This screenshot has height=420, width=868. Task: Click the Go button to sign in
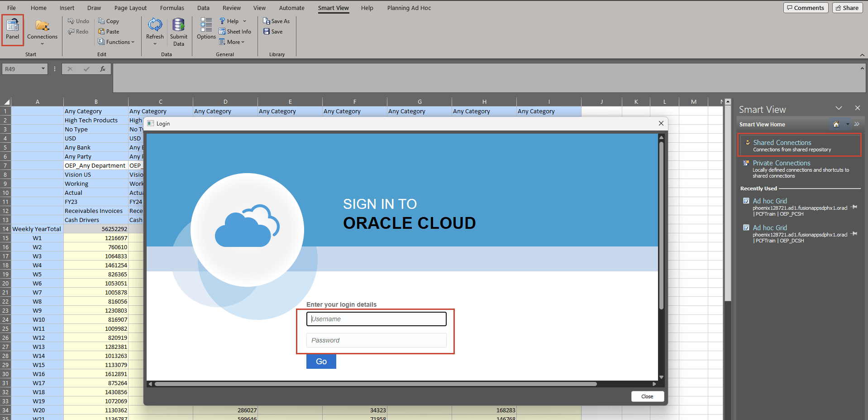point(321,362)
